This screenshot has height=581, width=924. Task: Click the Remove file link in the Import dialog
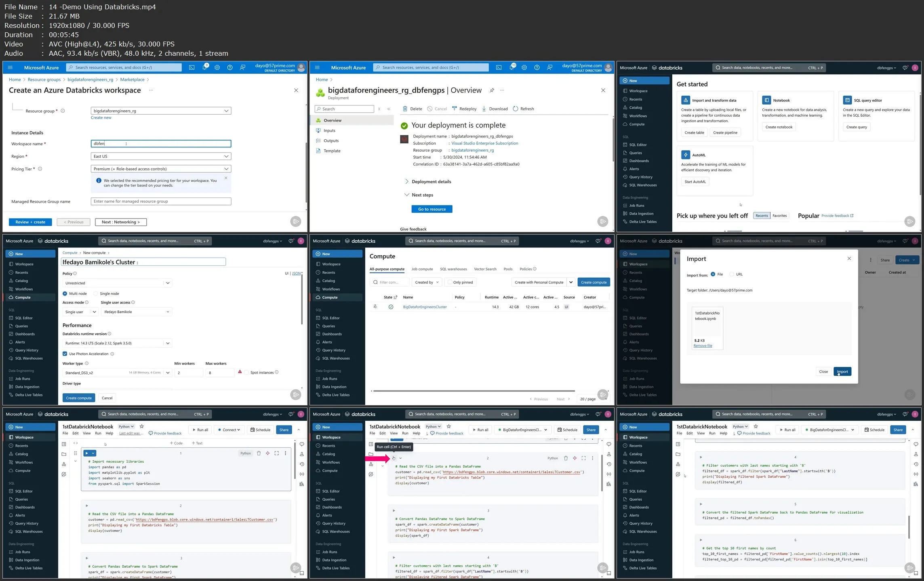point(703,346)
